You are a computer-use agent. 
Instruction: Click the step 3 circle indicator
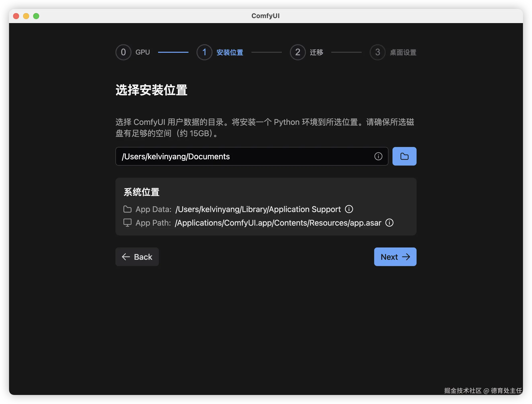[x=377, y=52]
